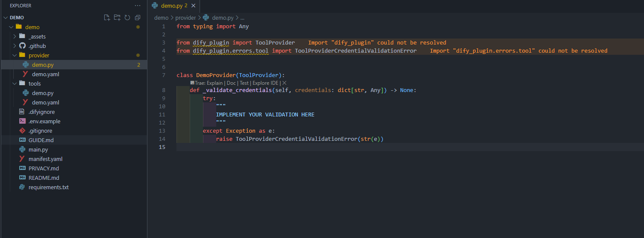Image resolution: width=644 pixels, height=238 pixels.
Task: Collapse all folders in Explorer
Action: tap(138, 18)
